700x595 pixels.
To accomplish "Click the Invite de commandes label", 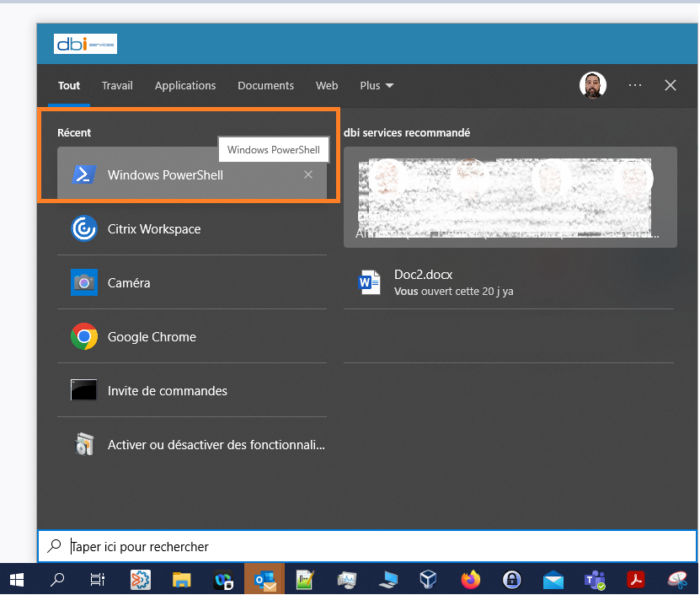I will (168, 391).
